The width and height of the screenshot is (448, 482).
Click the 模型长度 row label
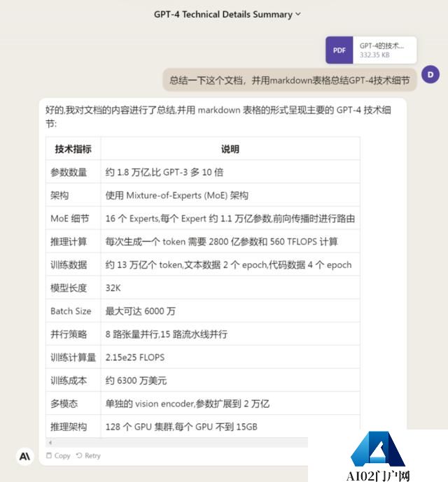tap(69, 288)
